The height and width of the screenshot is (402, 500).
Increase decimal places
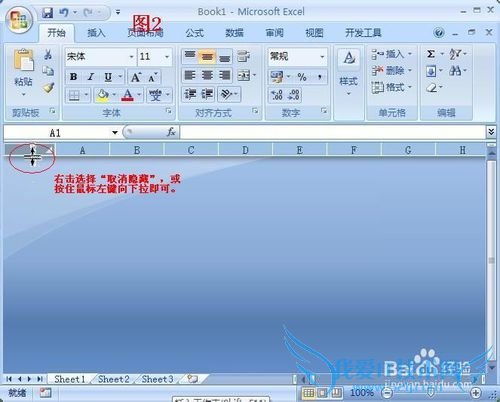[x=277, y=95]
